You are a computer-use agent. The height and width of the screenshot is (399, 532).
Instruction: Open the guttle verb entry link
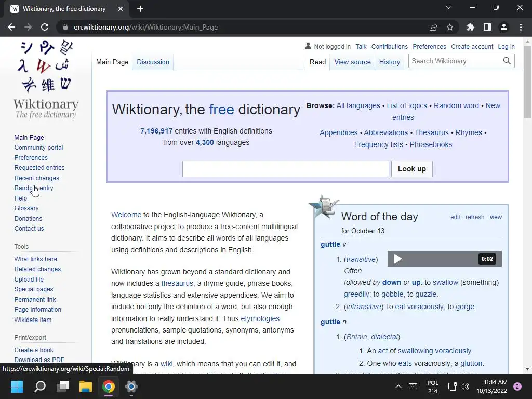[x=330, y=244]
